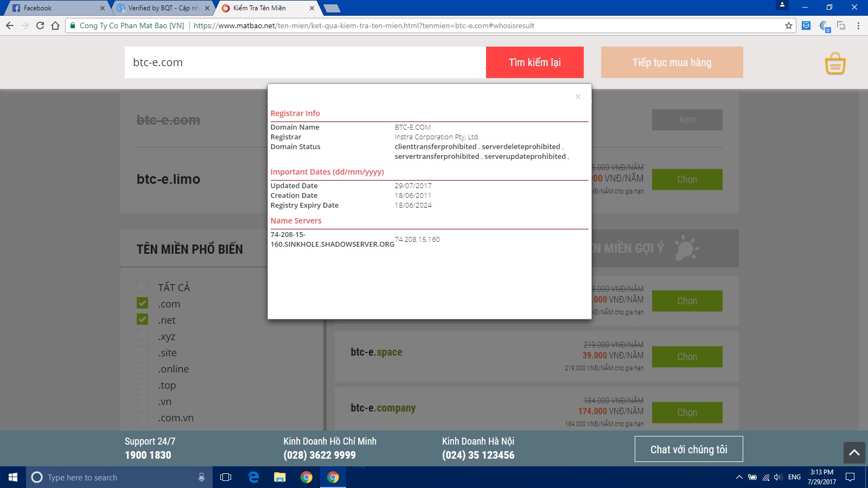Enable the .xyz domain filter

[142, 336]
